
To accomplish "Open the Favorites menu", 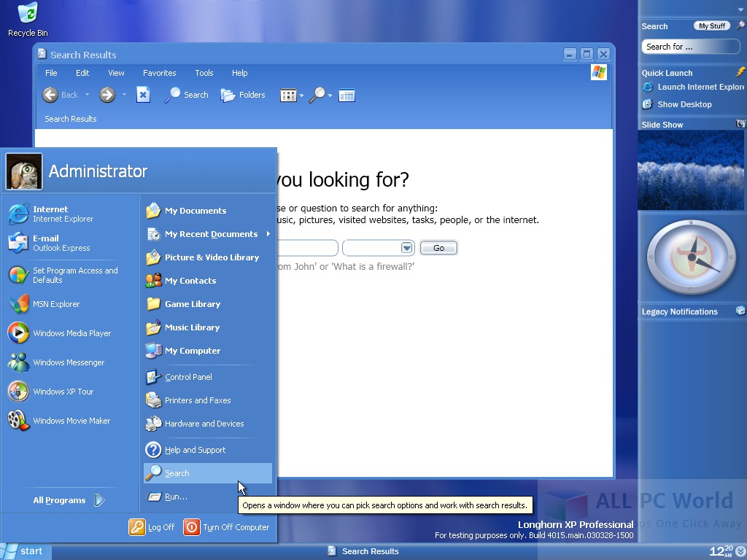I will pos(159,73).
